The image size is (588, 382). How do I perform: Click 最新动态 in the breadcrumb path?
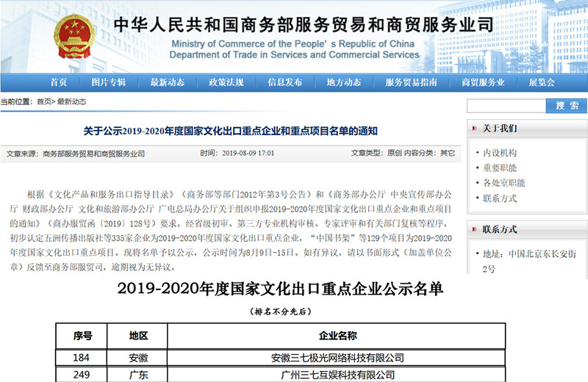click(71, 101)
